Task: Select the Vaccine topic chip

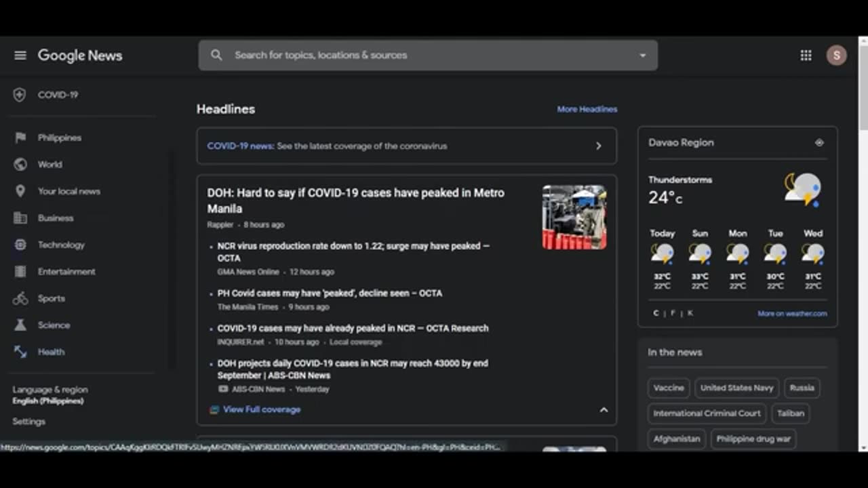Action: (669, 388)
